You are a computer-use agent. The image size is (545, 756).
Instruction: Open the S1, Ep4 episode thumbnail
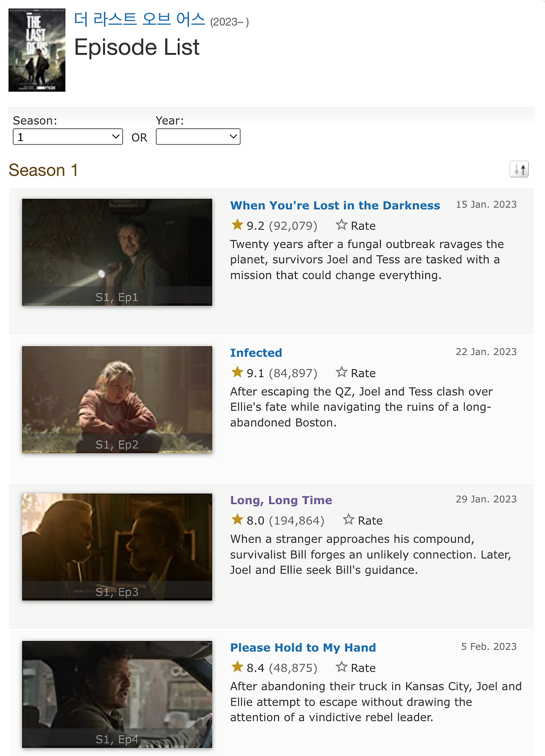click(117, 695)
